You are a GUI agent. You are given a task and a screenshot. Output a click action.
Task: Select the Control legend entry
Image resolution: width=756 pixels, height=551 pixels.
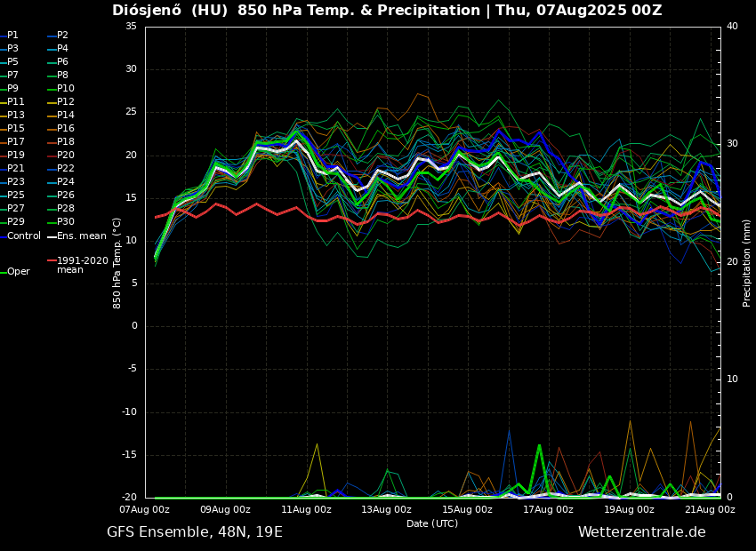23,236
